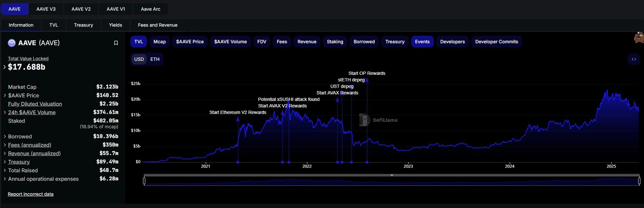This screenshot has width=644, height=208.
Task: Open the Yields tab
Action: pos(115,25)
